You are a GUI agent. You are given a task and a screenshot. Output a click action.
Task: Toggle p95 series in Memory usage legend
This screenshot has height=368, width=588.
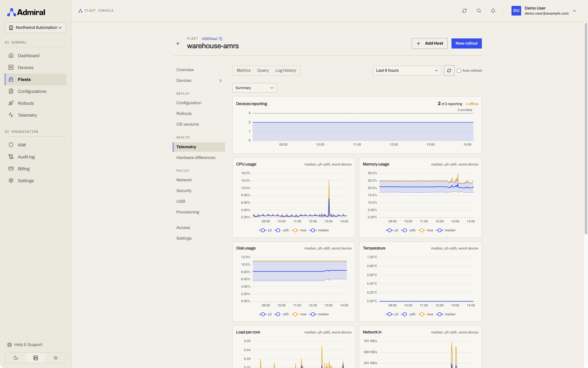pyautogui.click(x=408, y=230)
